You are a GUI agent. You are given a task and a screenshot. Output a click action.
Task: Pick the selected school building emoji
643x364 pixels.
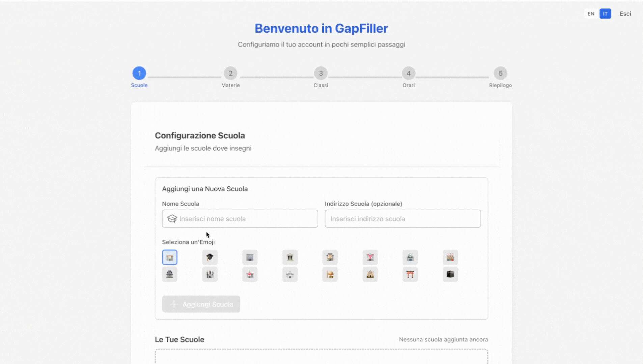tap(170, 257)
